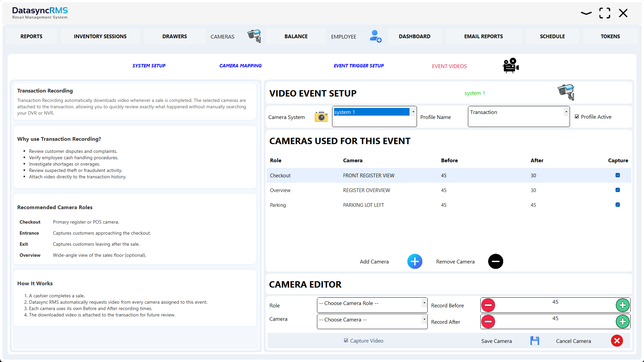Open the Tokens tab
The height and width of the screenshot is (362, 644).
pyautogui.click(x=610, y=36)
